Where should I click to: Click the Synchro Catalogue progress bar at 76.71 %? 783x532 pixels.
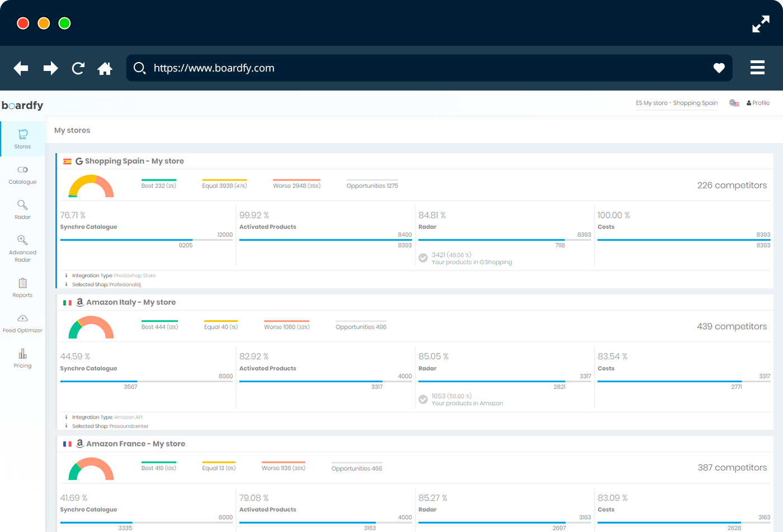(x=147, y=240)
